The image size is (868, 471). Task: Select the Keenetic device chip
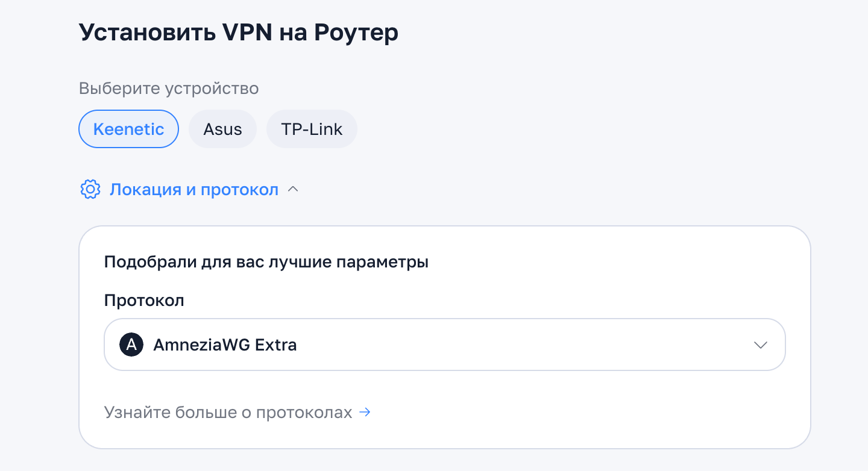coord(129,129)
